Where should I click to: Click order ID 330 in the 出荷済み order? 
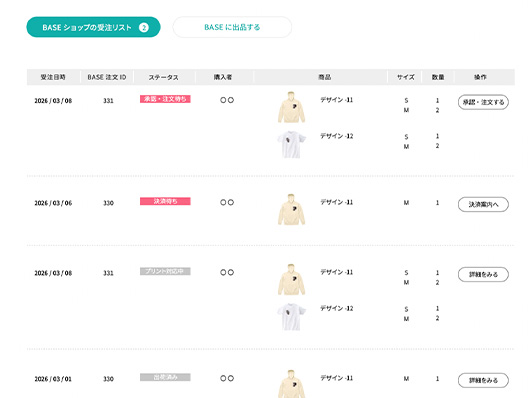[108, 379]
